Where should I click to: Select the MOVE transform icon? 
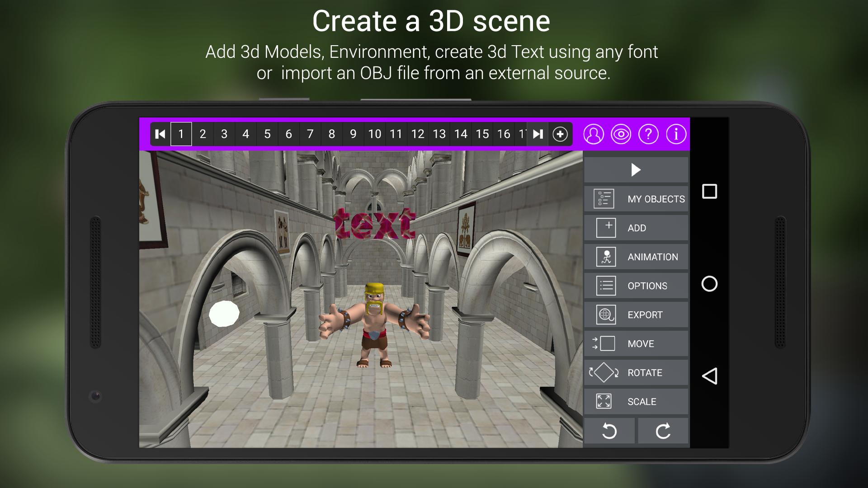[604, 344]
